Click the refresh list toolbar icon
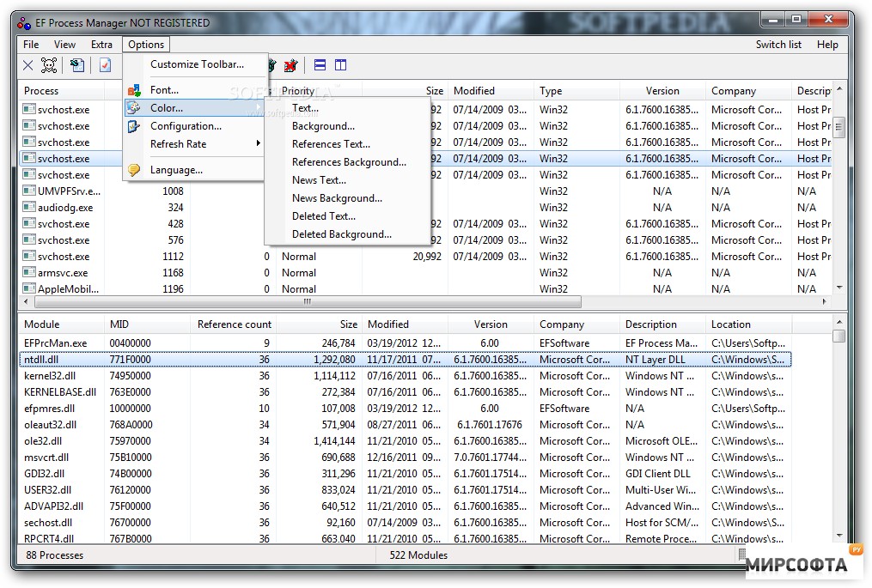872x588 pixels. (x=77, y=65)
